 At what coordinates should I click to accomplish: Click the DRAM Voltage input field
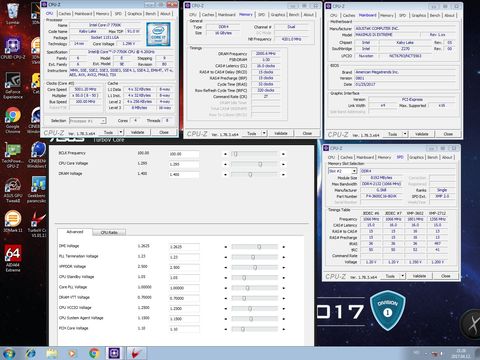point(184,174)
